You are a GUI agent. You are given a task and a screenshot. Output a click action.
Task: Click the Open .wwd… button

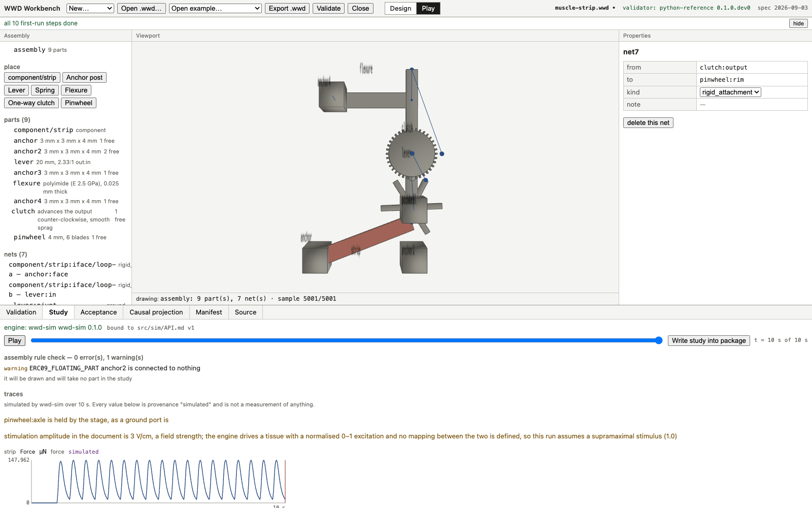(x=142, y=8)
